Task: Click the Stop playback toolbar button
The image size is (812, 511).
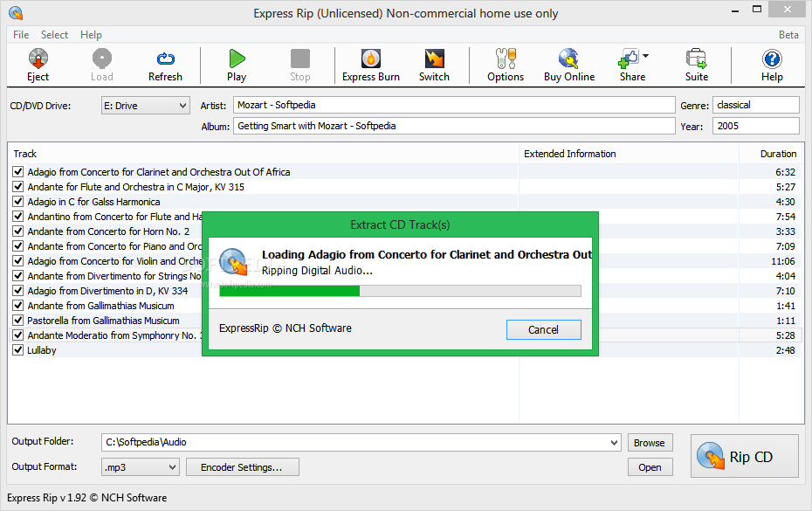Action: (299, 66)
